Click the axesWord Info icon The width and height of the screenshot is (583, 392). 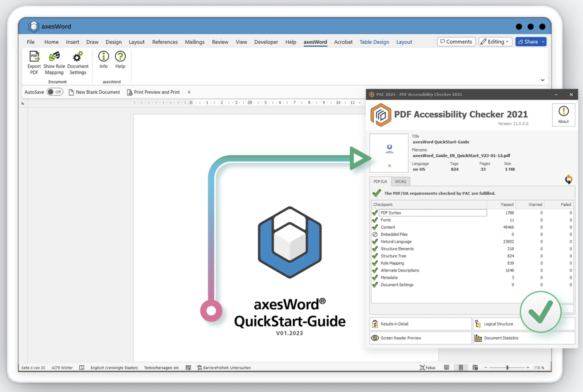click(103, 57)
